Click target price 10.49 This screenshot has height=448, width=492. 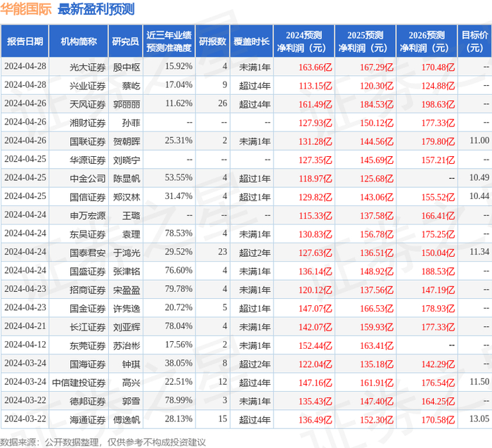pyautogui.click(x=479, y=177)
